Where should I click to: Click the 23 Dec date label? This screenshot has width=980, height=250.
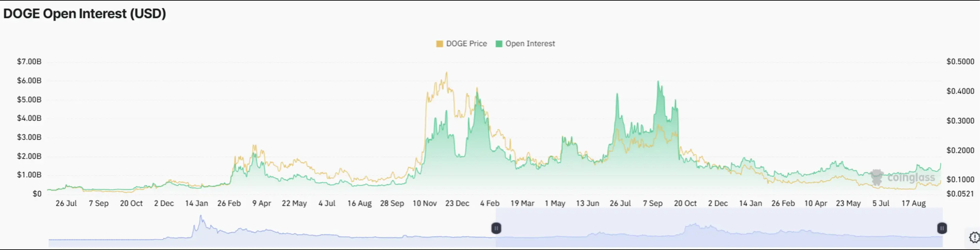click(457, 203)
